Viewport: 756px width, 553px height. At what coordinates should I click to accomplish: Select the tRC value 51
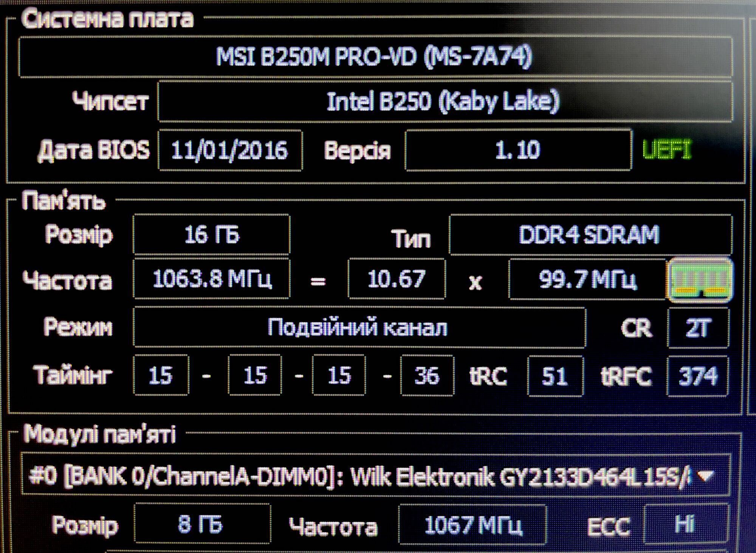pos(555,376)
